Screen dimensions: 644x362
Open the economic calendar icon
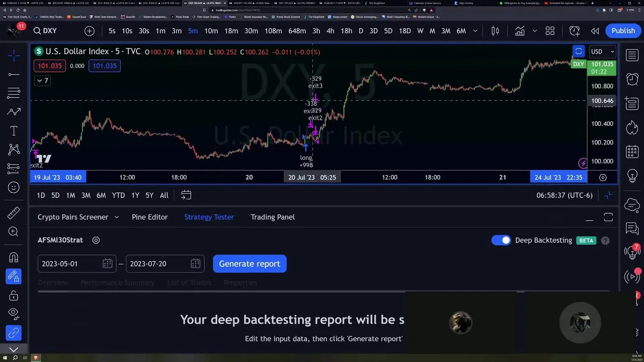(x=632, y=151)
